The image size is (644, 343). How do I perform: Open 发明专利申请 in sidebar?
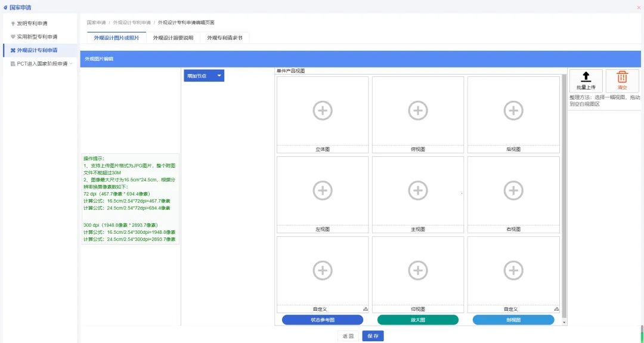click(x=40, y=23)
